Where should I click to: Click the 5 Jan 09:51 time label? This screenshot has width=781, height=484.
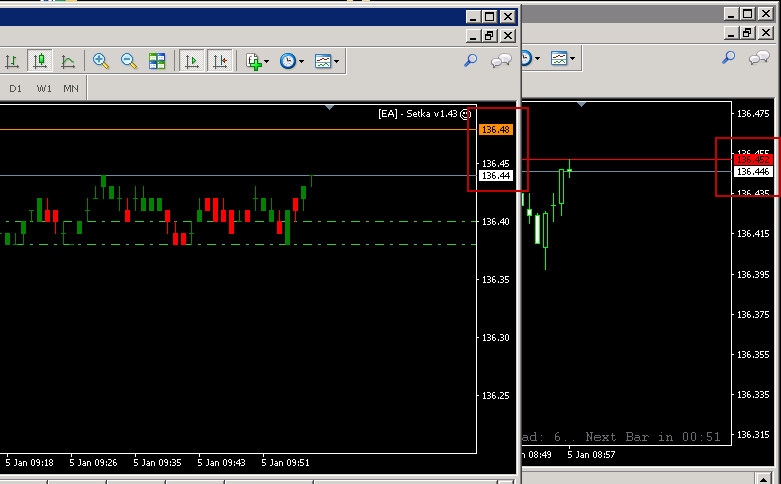click(285, 463)
